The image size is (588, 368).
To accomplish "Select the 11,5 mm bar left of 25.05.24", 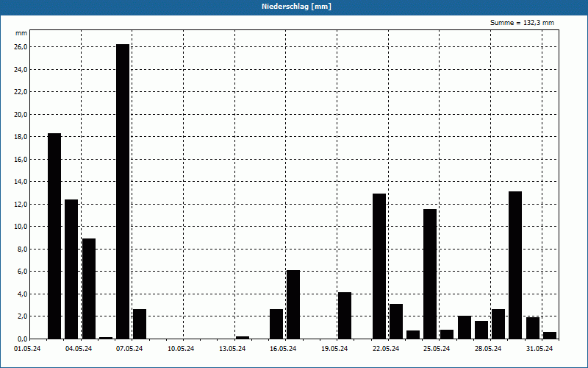I will [430, 274].
